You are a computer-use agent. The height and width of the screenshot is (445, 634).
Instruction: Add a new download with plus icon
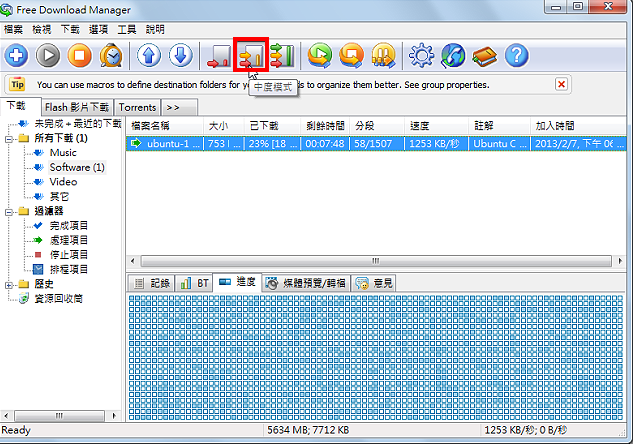click(x=16, y=55)
